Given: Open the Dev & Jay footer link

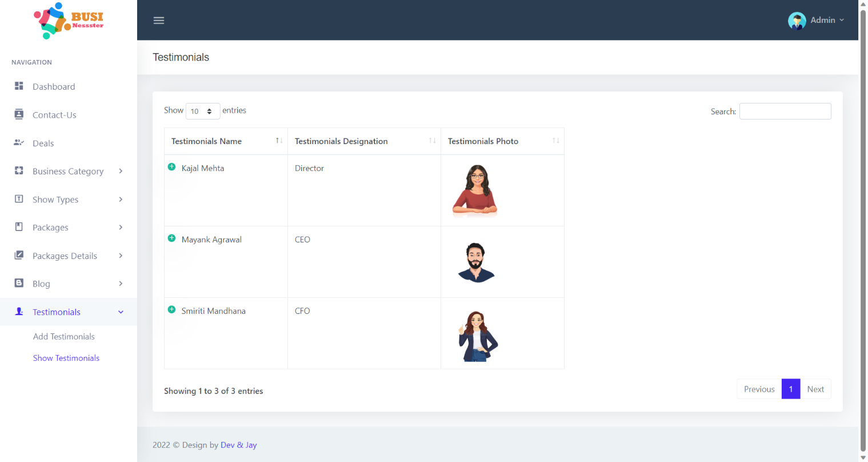Looking at the screenshot, I should [238, 445].
